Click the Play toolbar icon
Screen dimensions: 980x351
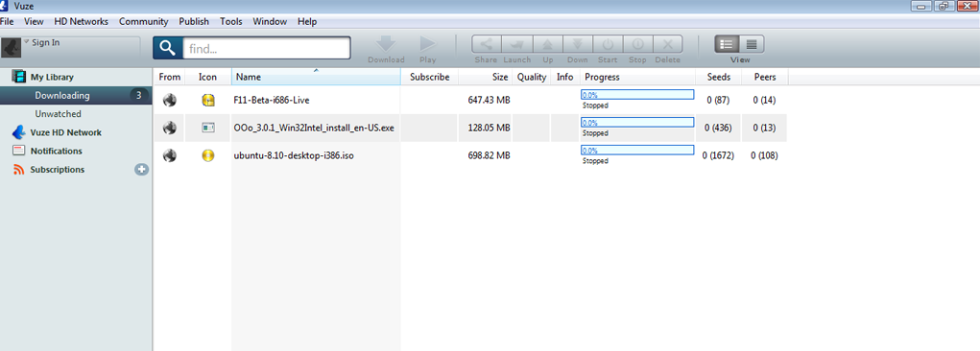pyautogui.click(x=428, y=44)
